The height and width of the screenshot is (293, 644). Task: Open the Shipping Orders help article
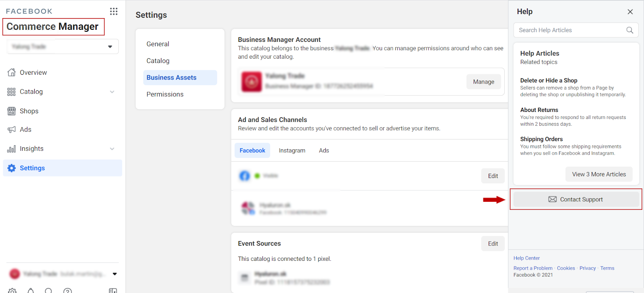pos(541,139)
